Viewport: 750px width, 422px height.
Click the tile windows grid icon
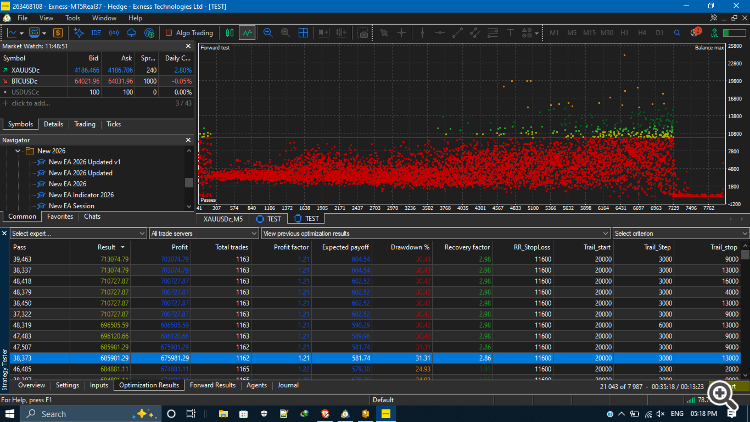click(x=303, y=33)
